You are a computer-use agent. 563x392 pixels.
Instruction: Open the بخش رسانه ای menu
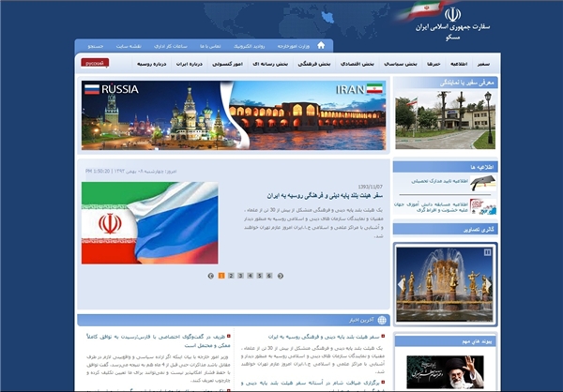pyautogui.click(x=270, y=64)
